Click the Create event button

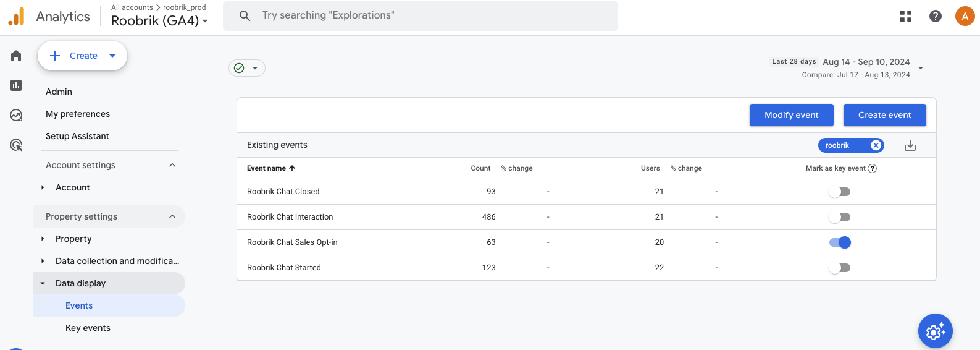(x=885, y=115)
